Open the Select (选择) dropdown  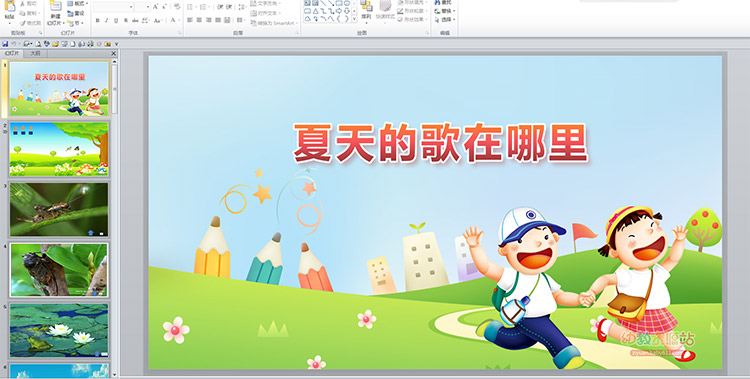[x=445, y=20]
